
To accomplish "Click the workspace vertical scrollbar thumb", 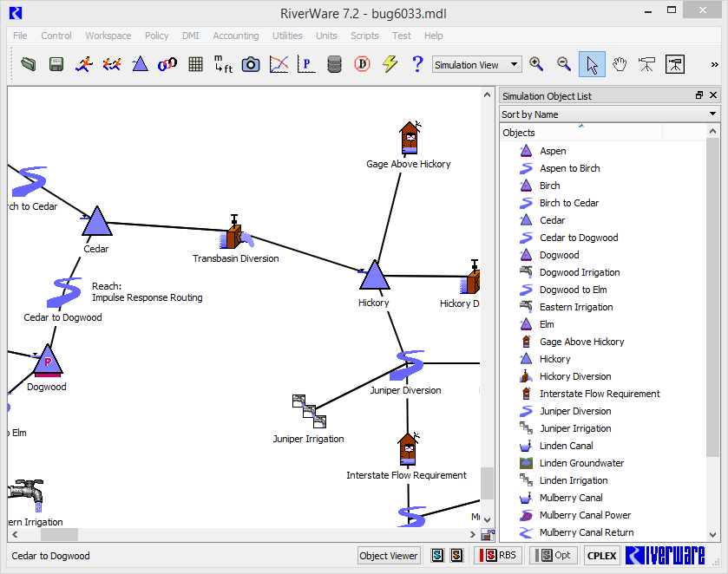I will pyautogui.click(x=487, y=483).
